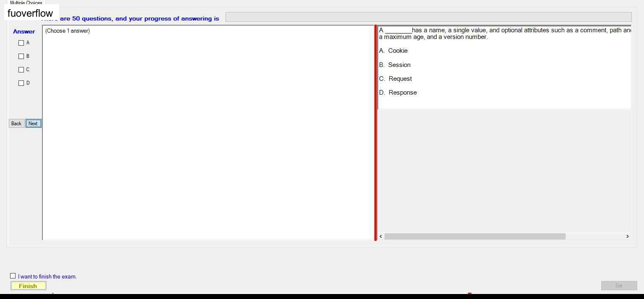Check answer option D checkbox
644x299 pixels.
(x=21, y=83)
